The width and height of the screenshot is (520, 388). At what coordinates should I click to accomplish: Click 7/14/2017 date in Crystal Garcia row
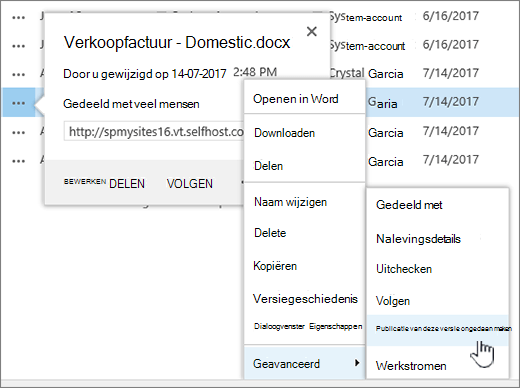coord(451,73)
